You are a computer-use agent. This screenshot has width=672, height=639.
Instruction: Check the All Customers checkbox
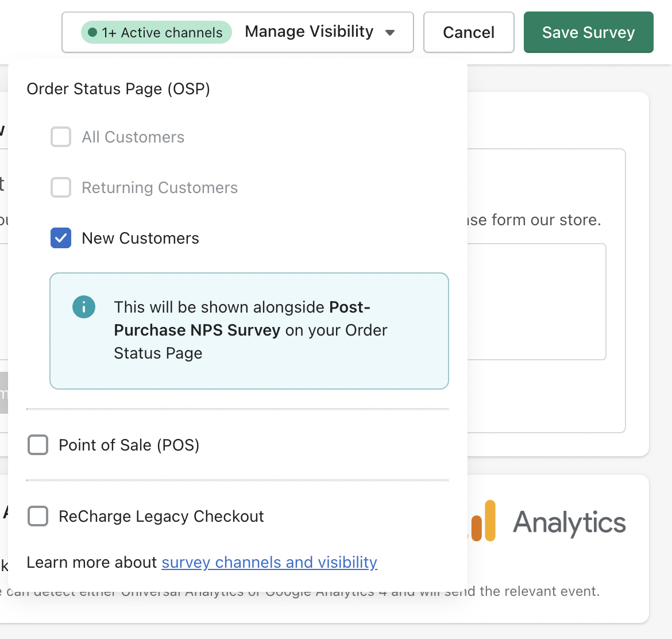click(x=61, y=137)
